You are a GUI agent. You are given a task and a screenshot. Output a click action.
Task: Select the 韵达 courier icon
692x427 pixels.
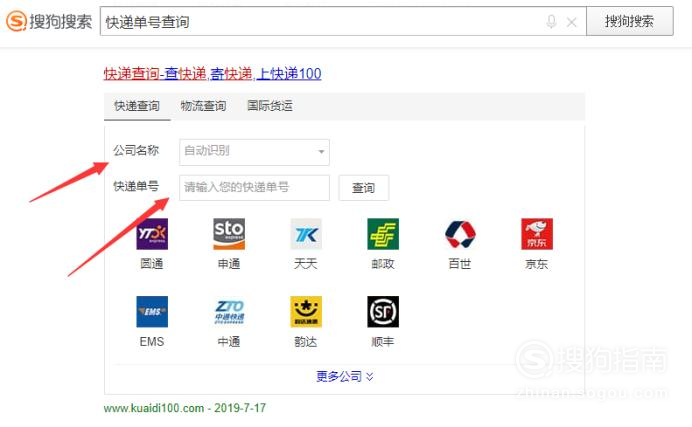[306, 311]
